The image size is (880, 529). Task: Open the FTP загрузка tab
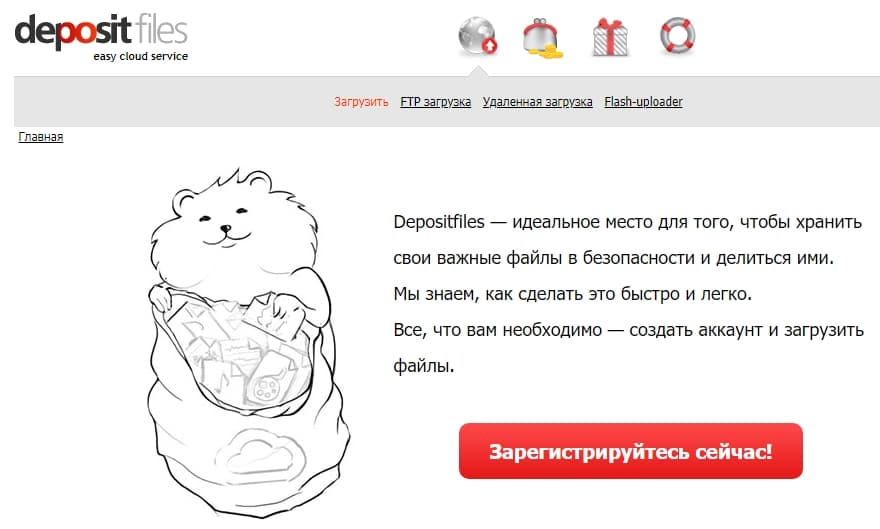point(436,102)
